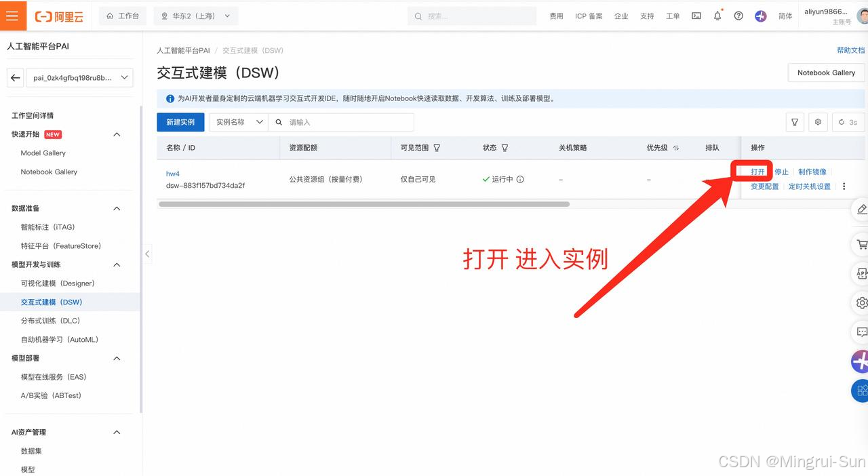Open the region selector for East China 2
This screenshot has width=868, height=476.
[x=196, y=16]
